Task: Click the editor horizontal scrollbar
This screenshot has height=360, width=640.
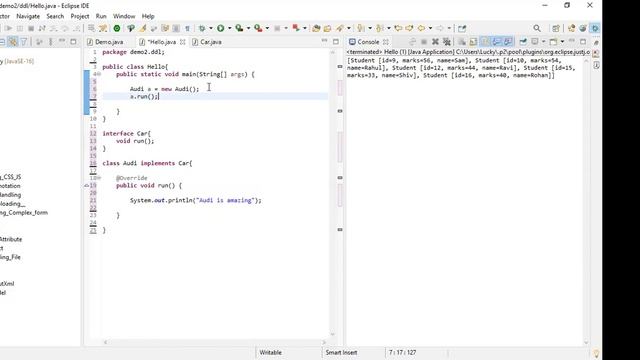Action: click(214, 342)
